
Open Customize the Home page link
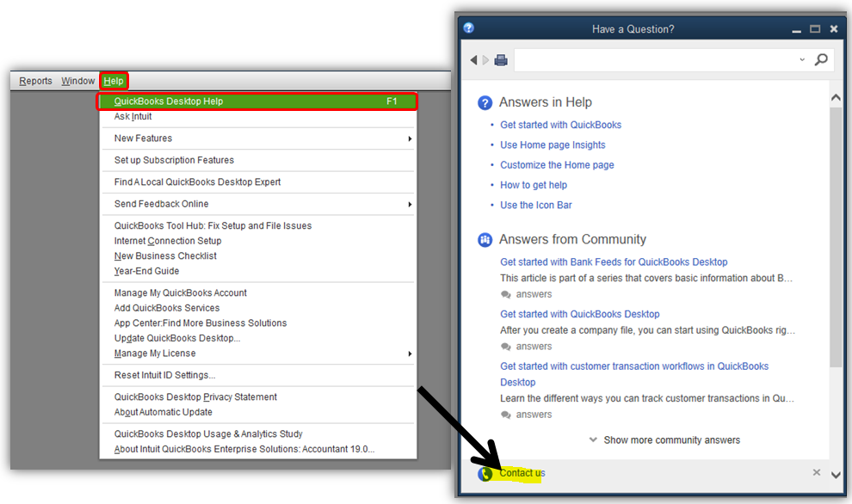coord(557,165)
